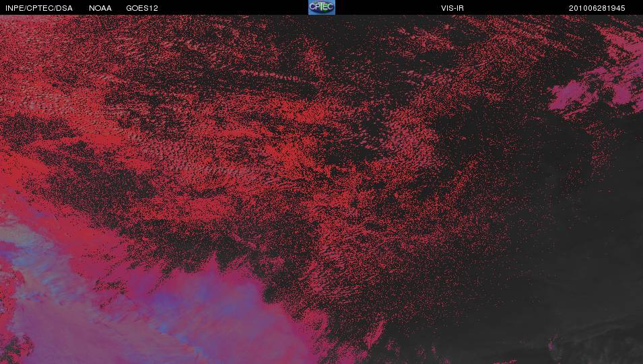
Task: Click the 201006281945 timestamp
Action: point(597,8)
